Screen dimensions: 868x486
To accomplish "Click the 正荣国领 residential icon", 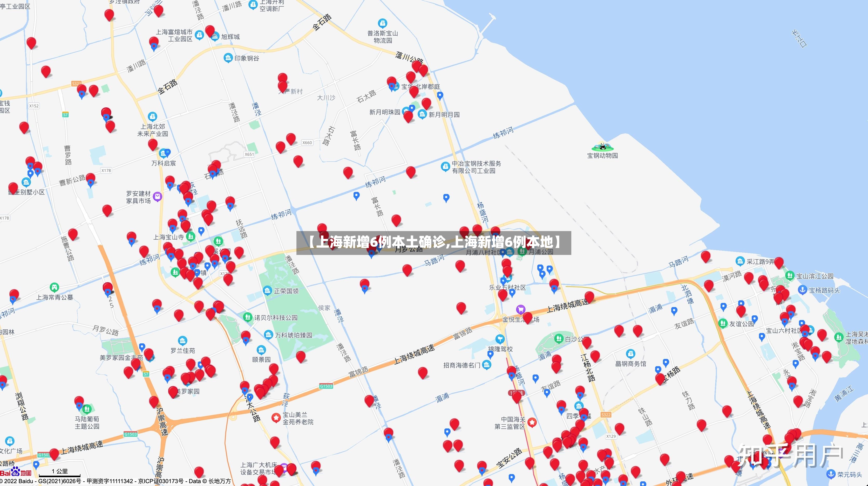I will coord(267,290).
